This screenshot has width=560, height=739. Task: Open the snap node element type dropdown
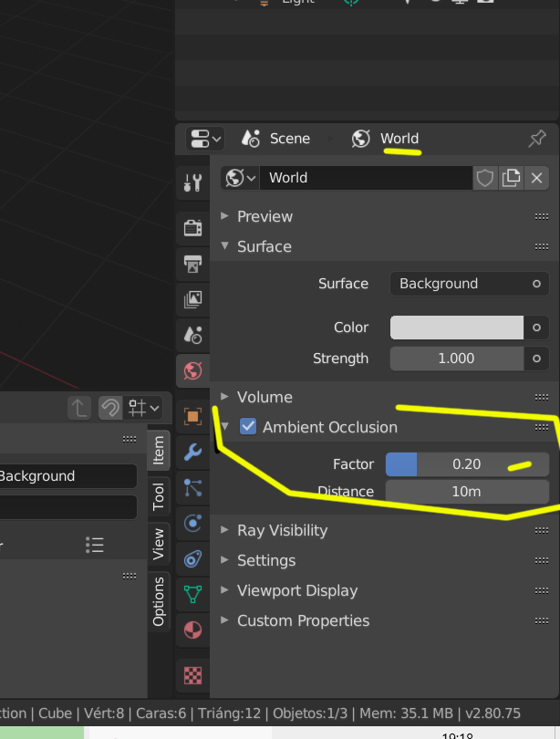pos(144,408)
